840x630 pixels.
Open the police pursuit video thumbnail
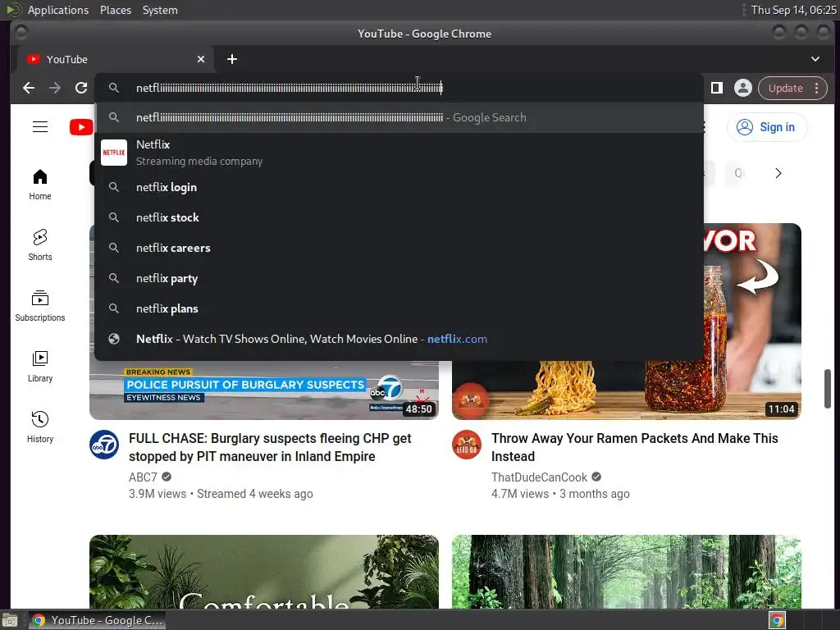264,390
